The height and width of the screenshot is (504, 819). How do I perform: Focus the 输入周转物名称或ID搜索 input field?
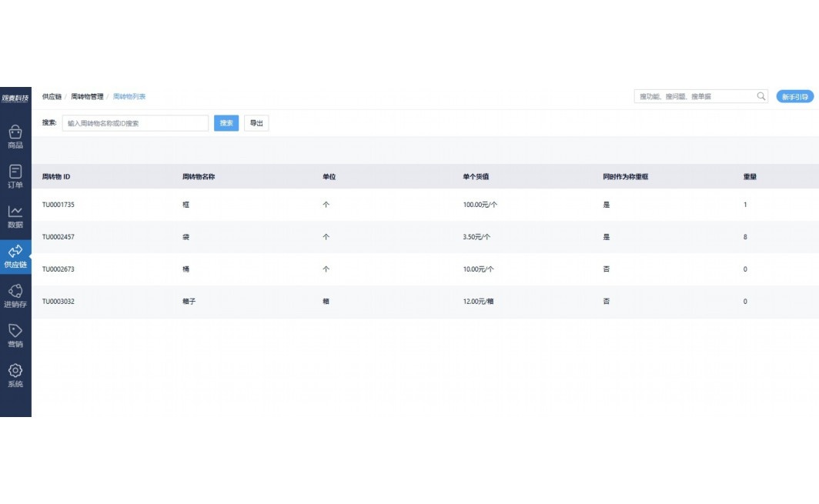(135, 123)
